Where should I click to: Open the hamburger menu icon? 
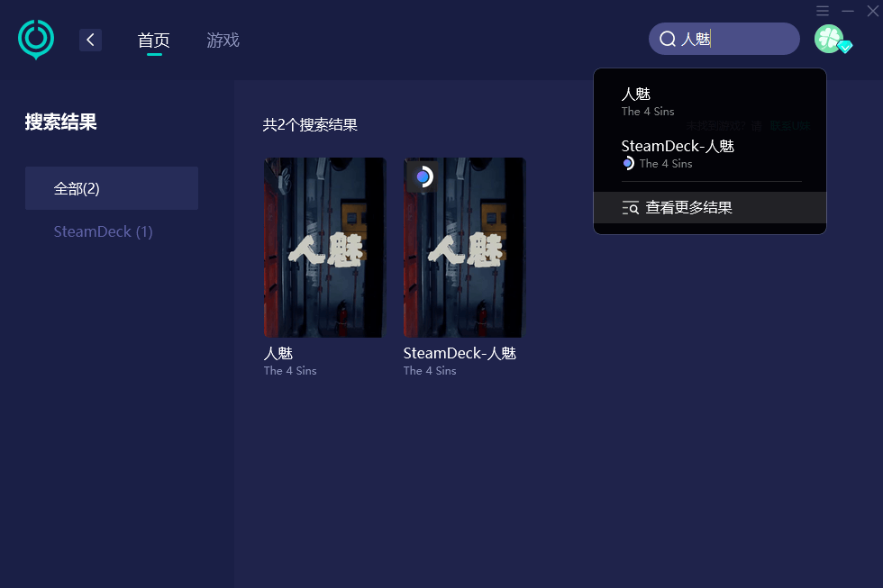[x=822, y=11]
